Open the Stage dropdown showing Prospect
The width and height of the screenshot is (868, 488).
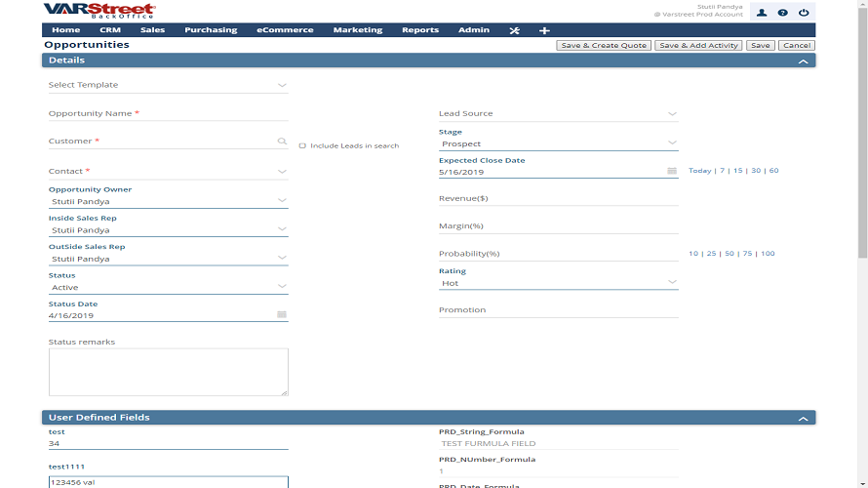tap(558, 144)
